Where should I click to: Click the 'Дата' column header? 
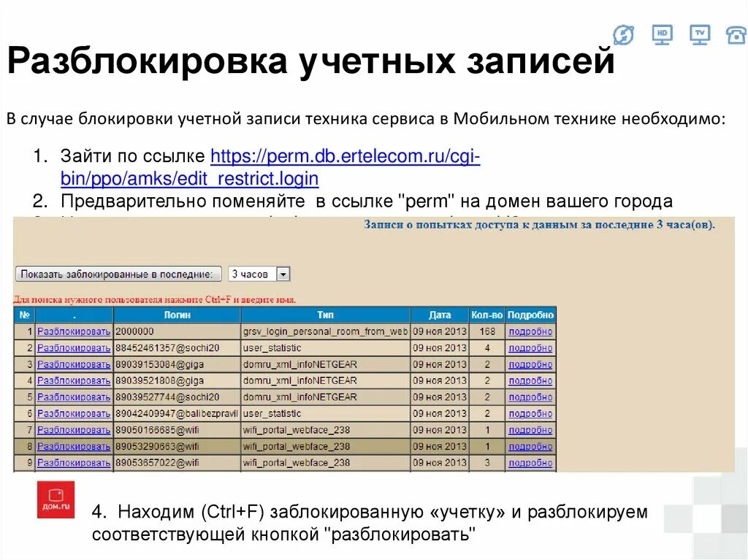(x=439, y=315)
